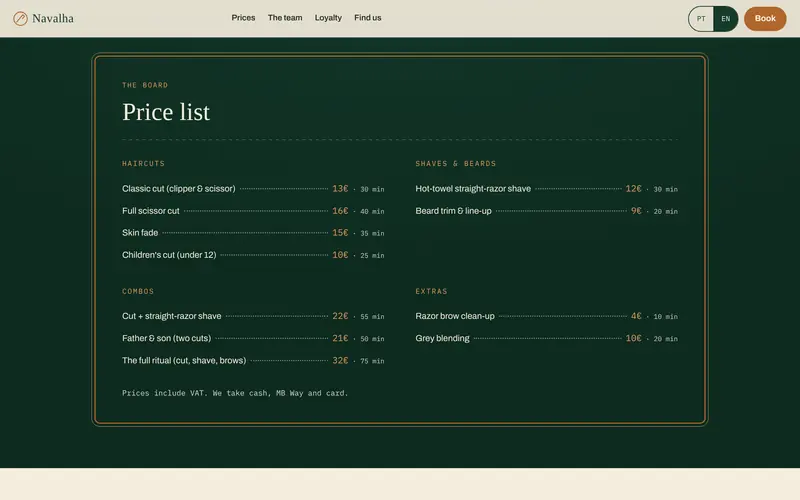Click the 10 min duration
This screenshot has height=500, width=800.
665,317
